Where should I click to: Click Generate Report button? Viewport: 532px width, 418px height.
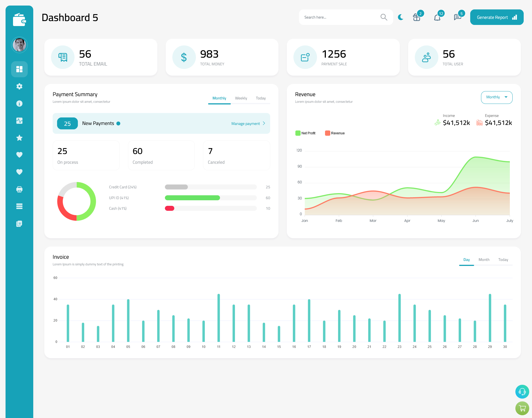(x=496, y=17)
